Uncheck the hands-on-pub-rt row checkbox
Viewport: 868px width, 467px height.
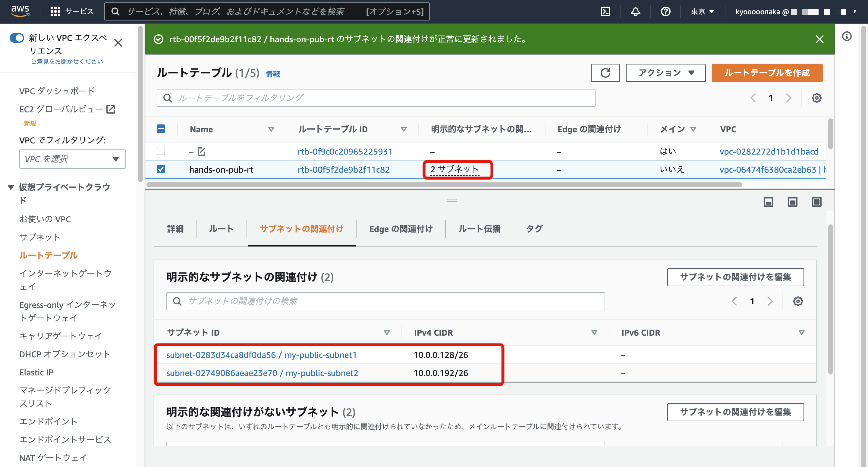(x=161, y=169)
